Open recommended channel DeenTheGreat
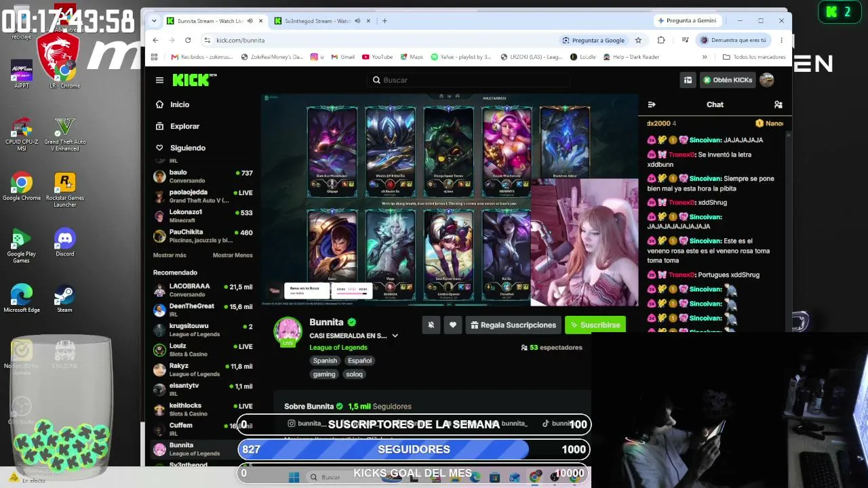This screenshot has height=488, width=868. [203, 310]
